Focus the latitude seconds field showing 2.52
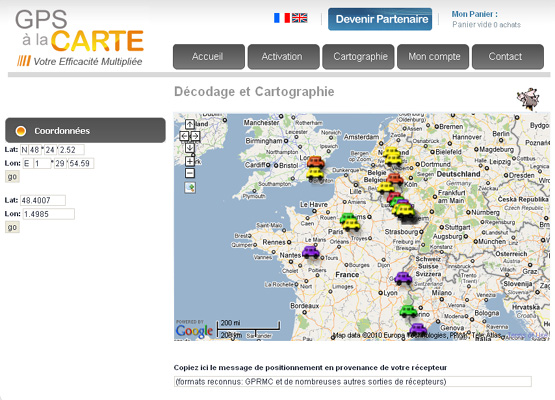This screenshot has height=400, width=555. pos(71,150)
